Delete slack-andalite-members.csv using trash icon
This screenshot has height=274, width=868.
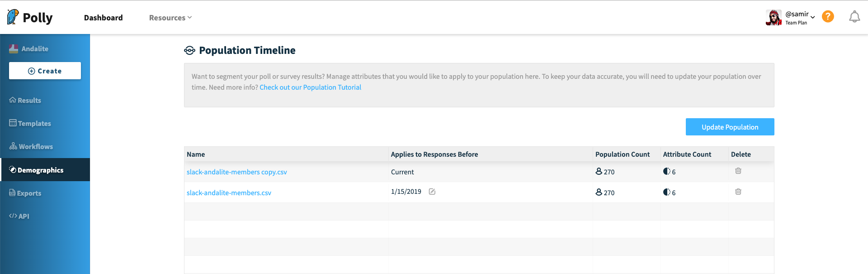738,192
